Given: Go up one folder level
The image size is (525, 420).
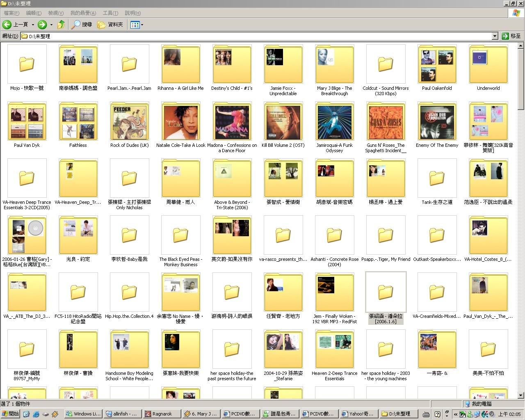Looking at the screenshot, I should [x=61, y=25].
